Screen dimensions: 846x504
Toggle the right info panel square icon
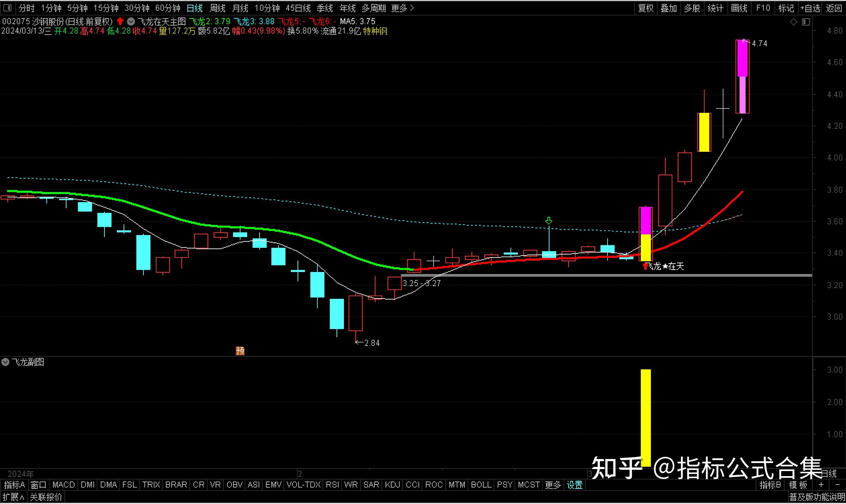806,22
